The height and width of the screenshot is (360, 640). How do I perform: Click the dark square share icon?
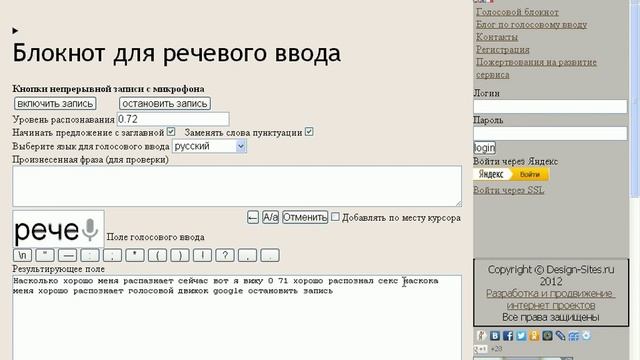[547, 336]
